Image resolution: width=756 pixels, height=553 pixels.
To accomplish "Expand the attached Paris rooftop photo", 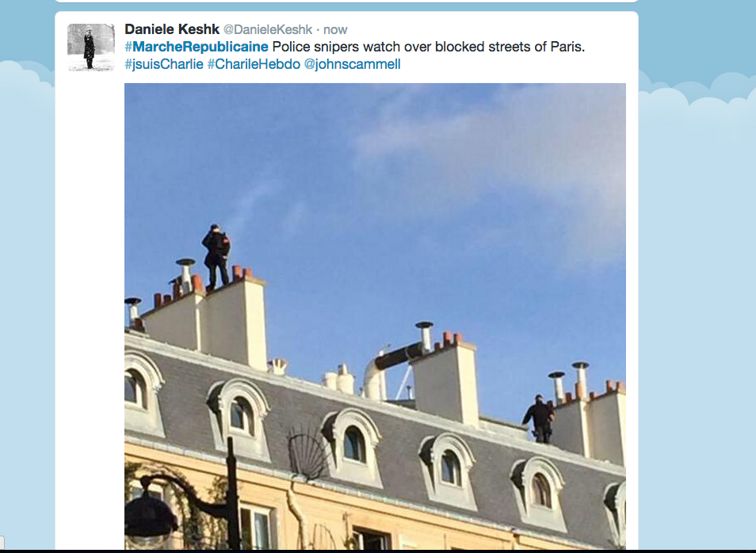I will [375, 316].
